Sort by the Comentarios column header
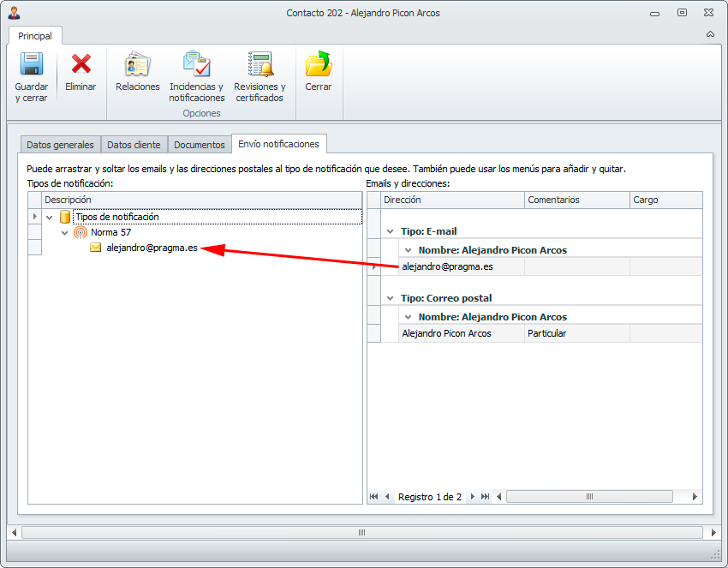 [577, 200]
